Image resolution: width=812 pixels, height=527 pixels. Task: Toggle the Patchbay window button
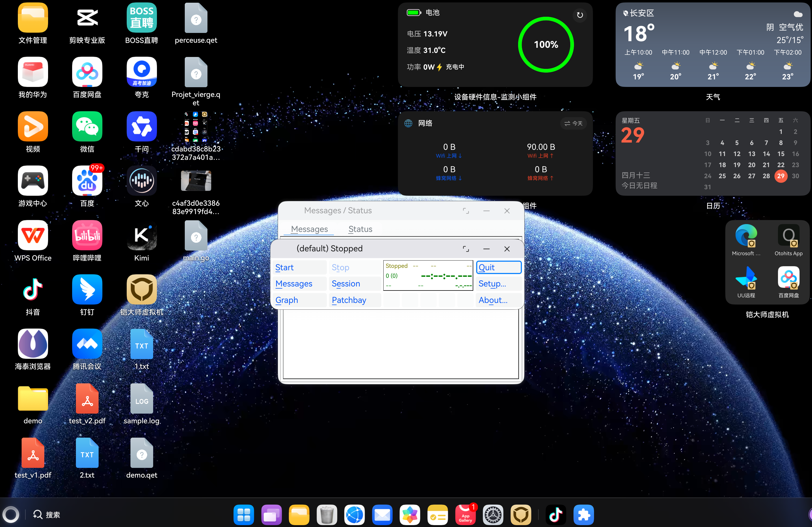(x=355, y=300)
